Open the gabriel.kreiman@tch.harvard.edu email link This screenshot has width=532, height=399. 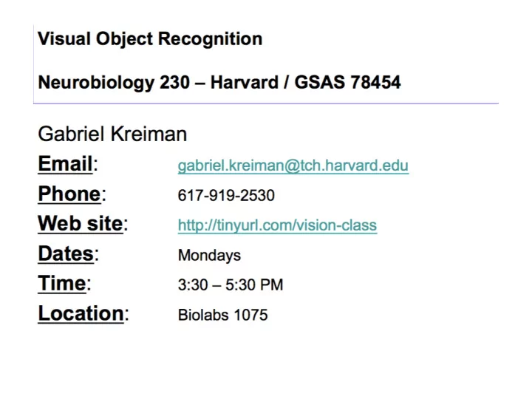click(x=293, y=166)
